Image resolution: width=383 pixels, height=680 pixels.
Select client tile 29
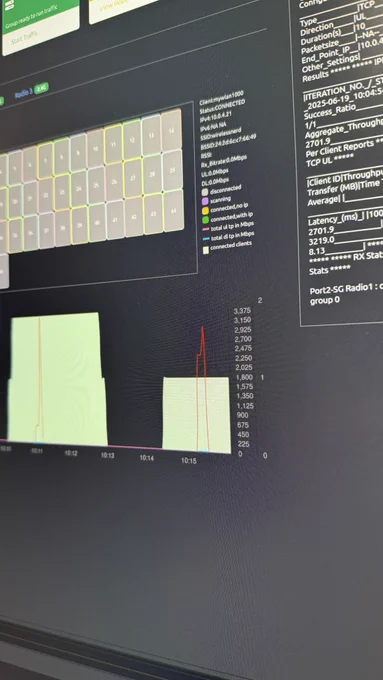click(x=172, y=170)
